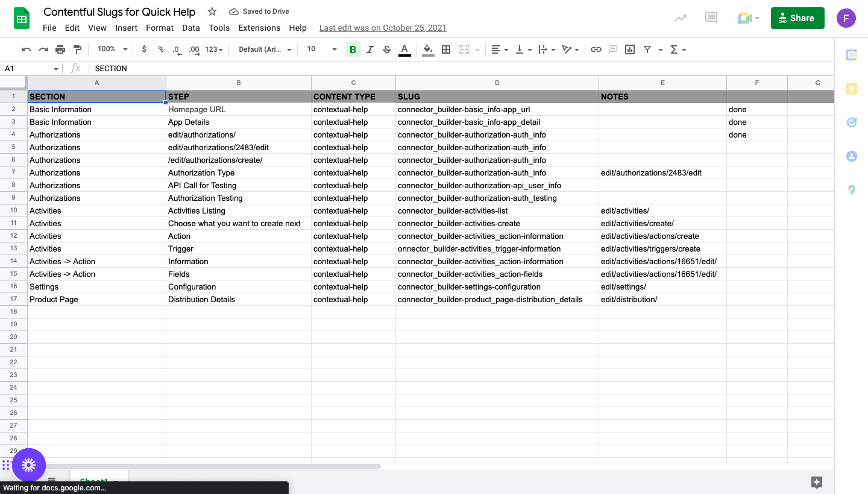Click the horizontal scrollbar

[204, 466]
